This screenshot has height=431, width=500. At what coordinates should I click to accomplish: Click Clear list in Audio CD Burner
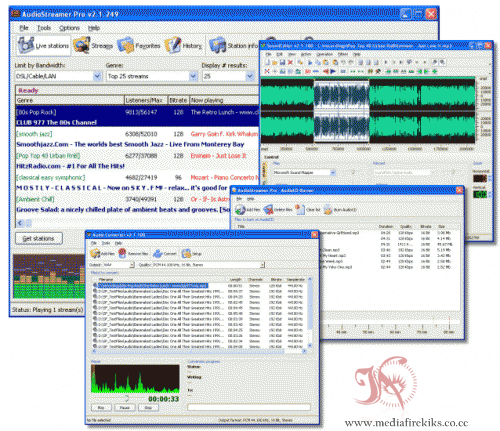point(308,210)
